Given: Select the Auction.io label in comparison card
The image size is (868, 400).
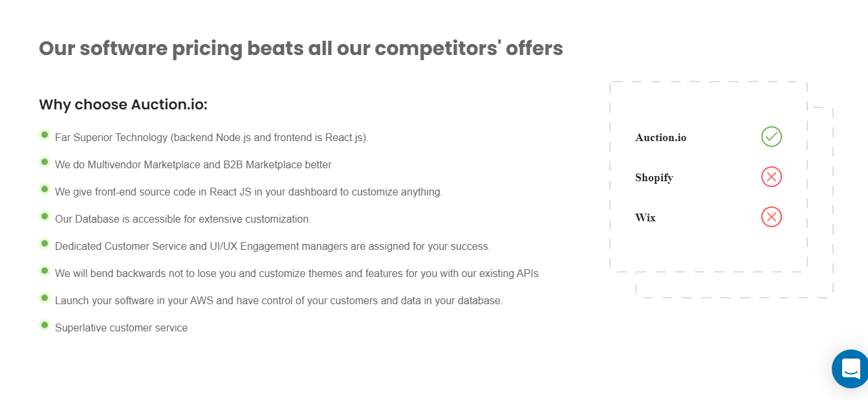Looking at the screenshot, I should coord(661,137).
